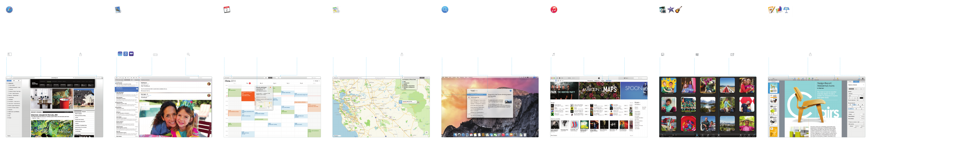
Task: Open the Maroon 5 MAPS banner in iTunes
Action: [x=600, y=91]
